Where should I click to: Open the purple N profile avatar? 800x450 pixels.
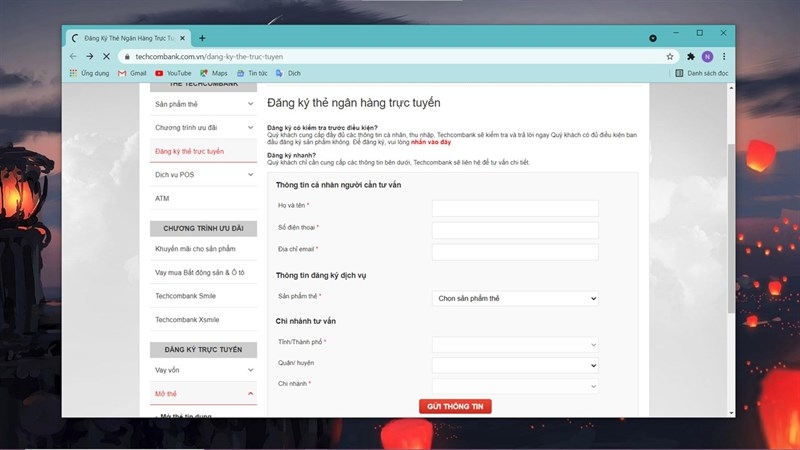pyautogui.click(x=707, y=57)
